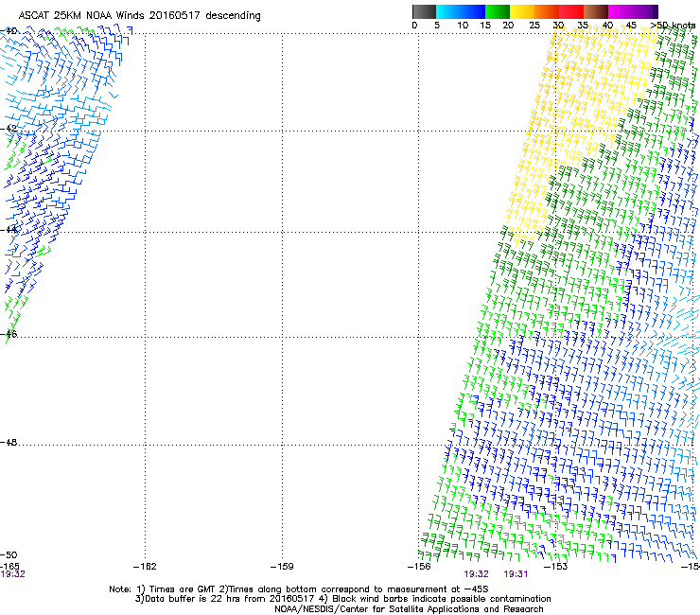
Task: Click the purple time stamp 19:31
Action: [516, 574]
